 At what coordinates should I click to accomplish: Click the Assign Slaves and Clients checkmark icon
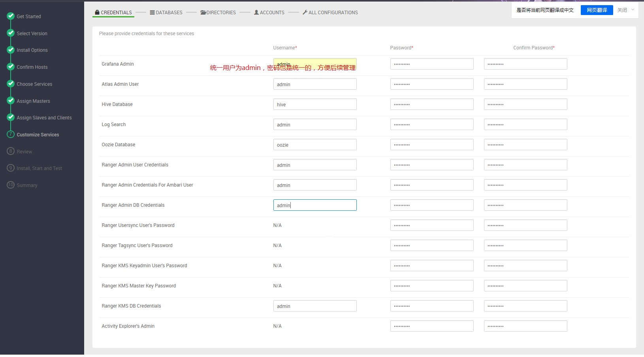(x=11, y=117)
